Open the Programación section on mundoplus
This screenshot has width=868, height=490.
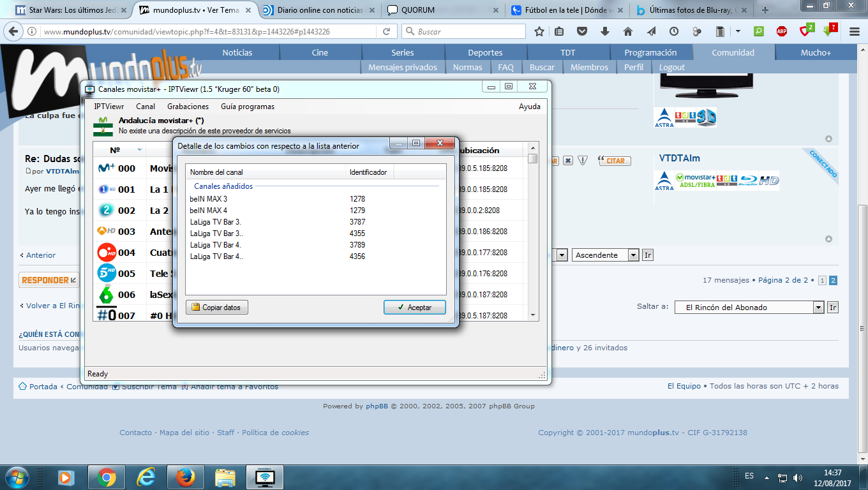[650, 52]
